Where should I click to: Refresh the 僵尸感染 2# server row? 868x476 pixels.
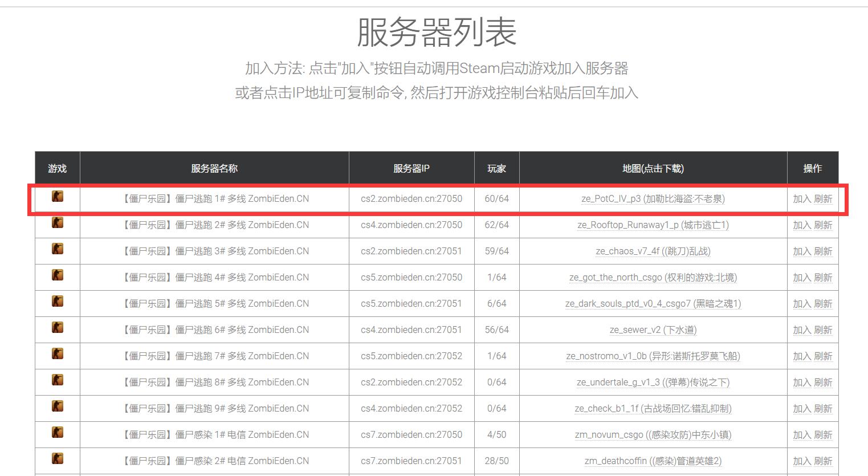(x=823, y=461)
